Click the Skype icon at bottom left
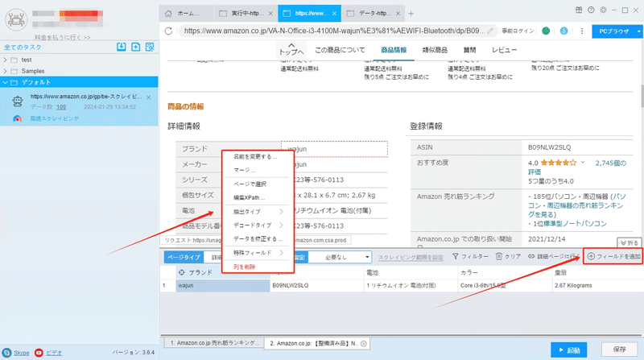The image size is (644, 360). [6, 353]
